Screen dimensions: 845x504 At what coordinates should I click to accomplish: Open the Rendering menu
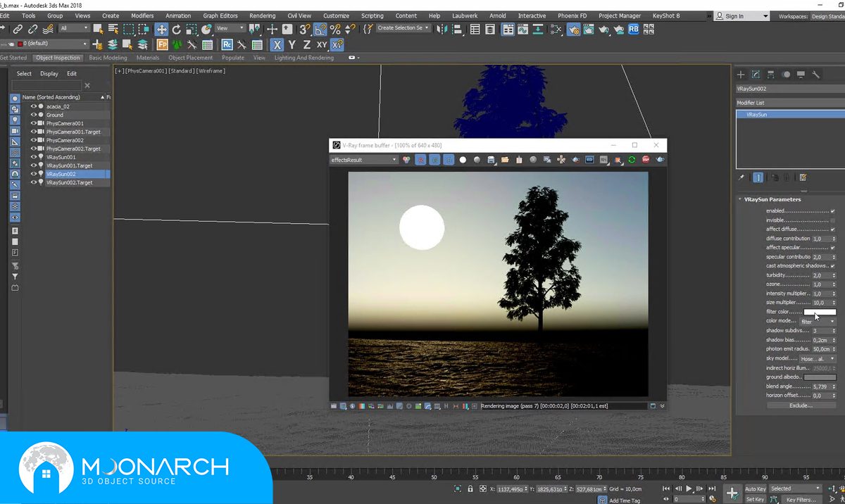262,15
